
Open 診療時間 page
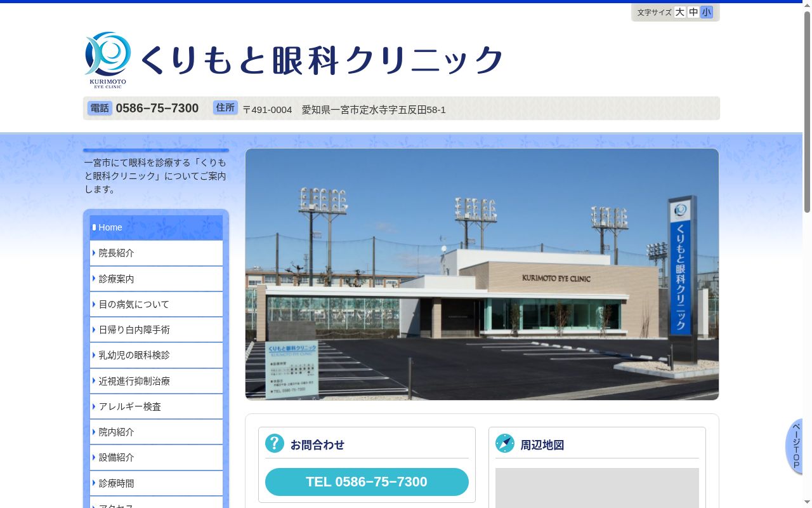156,483
